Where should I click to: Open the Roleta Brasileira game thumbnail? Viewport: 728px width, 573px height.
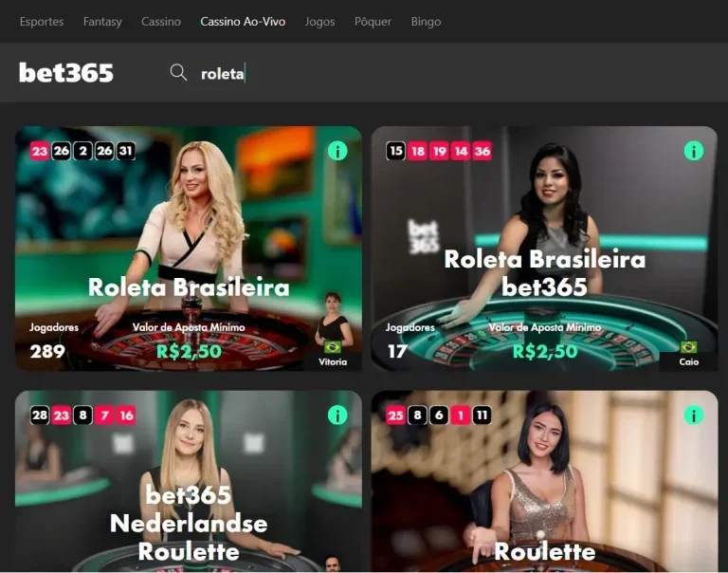click(189, 249)
